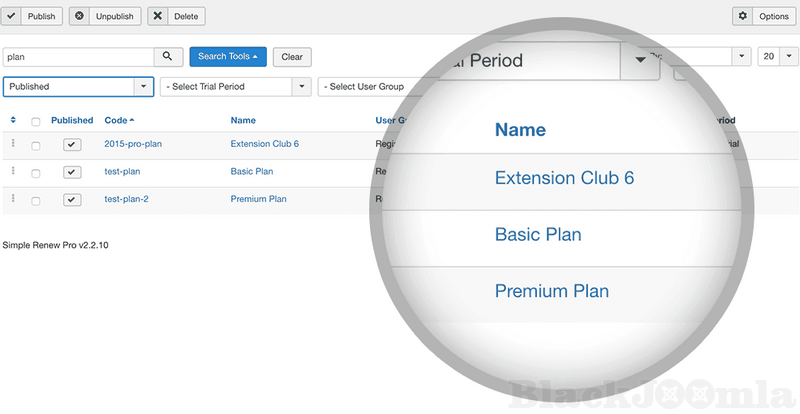Toggle published status for test-plan-2
800x414 pixels.
pyautogui.click(x=72, y=199)
